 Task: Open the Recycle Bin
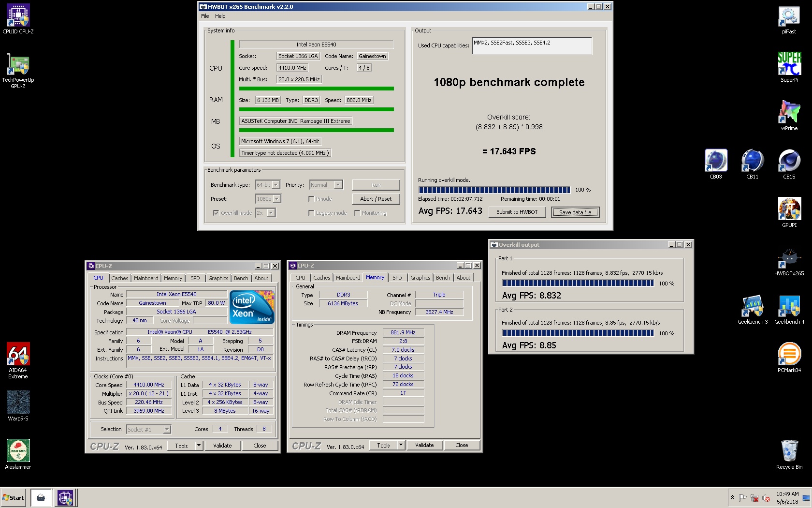point(789,455)
